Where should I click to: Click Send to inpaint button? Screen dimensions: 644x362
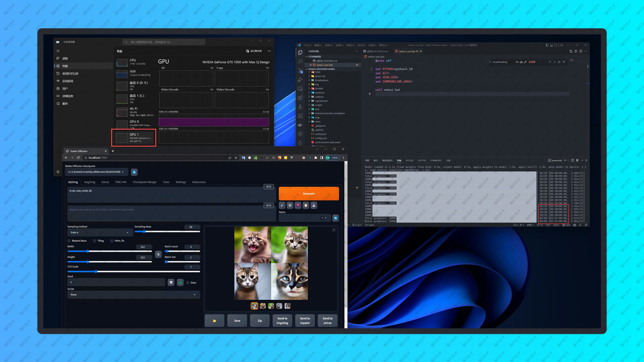pyautogui.click(x=305, y=321)
